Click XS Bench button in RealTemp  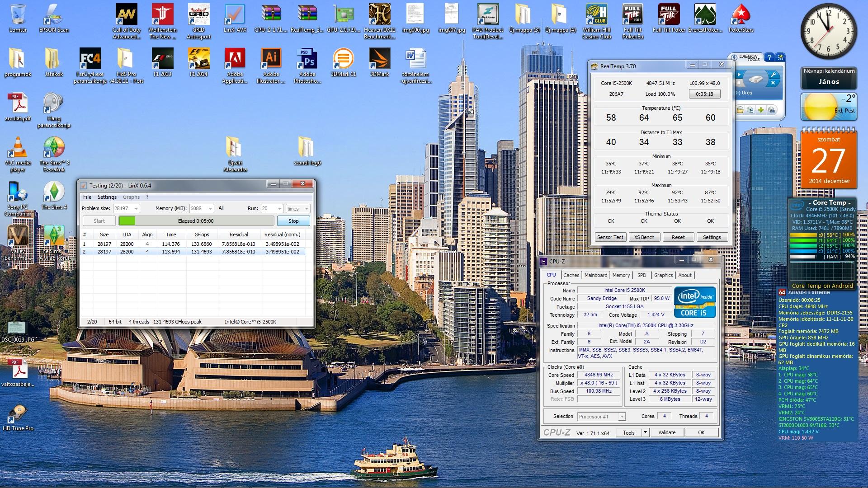tap(644, 237)
